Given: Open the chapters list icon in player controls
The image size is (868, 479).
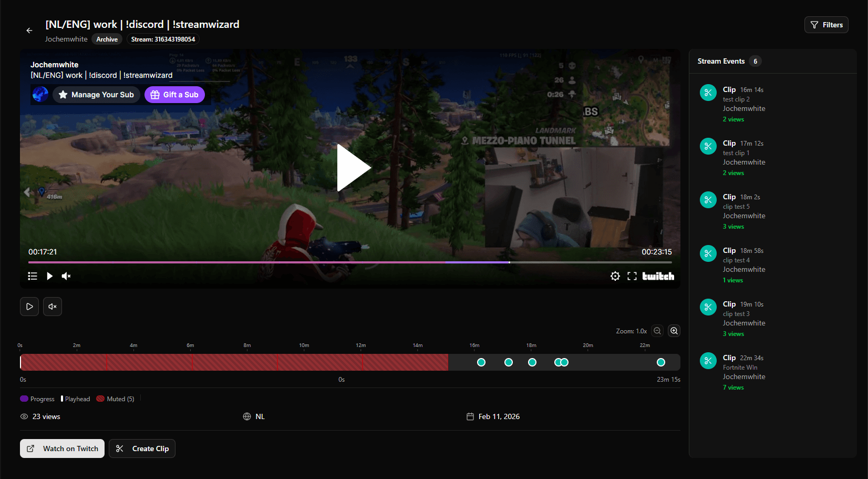Looking at the screenshot, I should (x=32, y=276).
